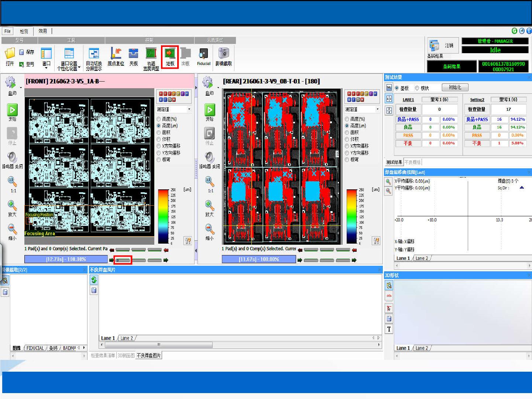Select the 高度(%) radio in FRONT panel

(x=159, y=119)
